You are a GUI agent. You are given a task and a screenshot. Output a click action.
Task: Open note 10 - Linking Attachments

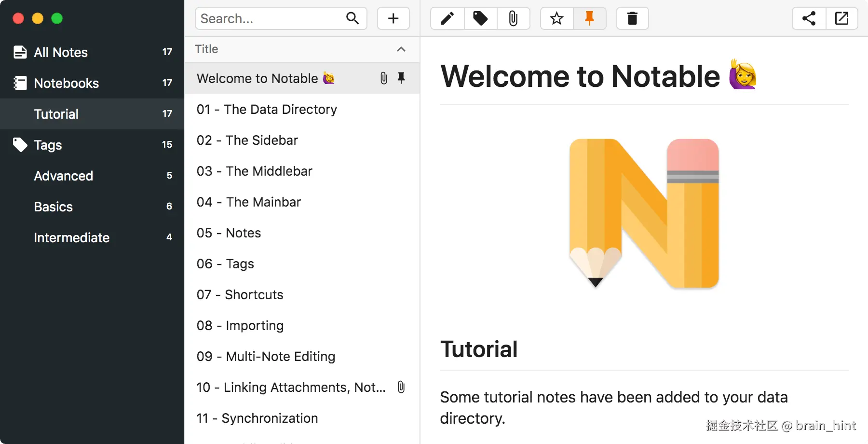[x=302, y=387]
